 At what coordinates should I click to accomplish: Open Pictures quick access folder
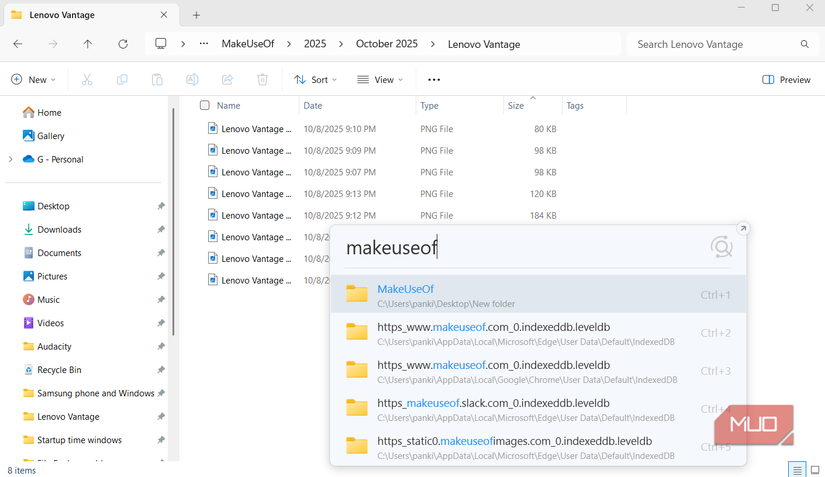tap(45, 276)
